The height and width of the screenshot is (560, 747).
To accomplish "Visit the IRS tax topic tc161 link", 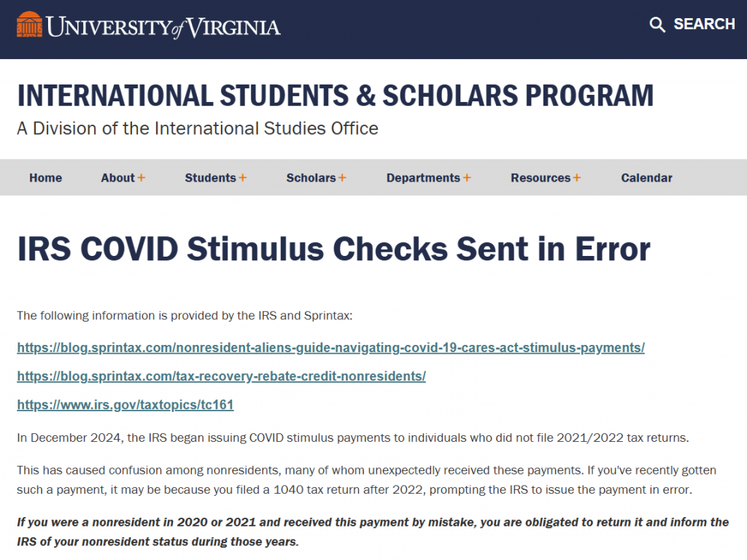I will 125,405.
